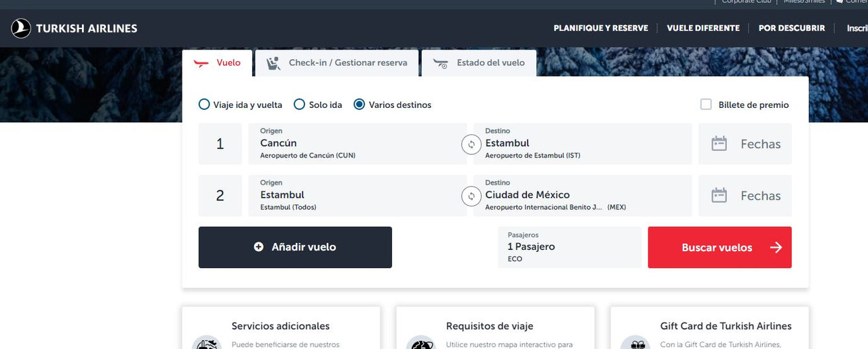Click the calendar icon for flight 1

(x=719, y=144)
